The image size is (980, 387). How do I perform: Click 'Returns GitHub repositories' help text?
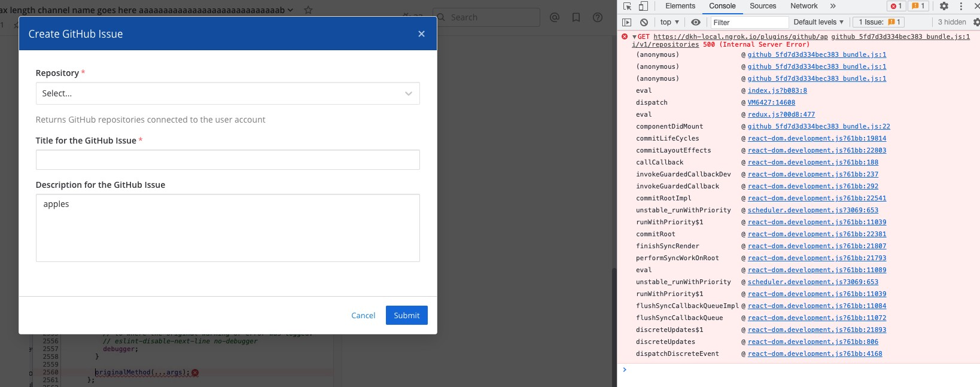point(150,120)
